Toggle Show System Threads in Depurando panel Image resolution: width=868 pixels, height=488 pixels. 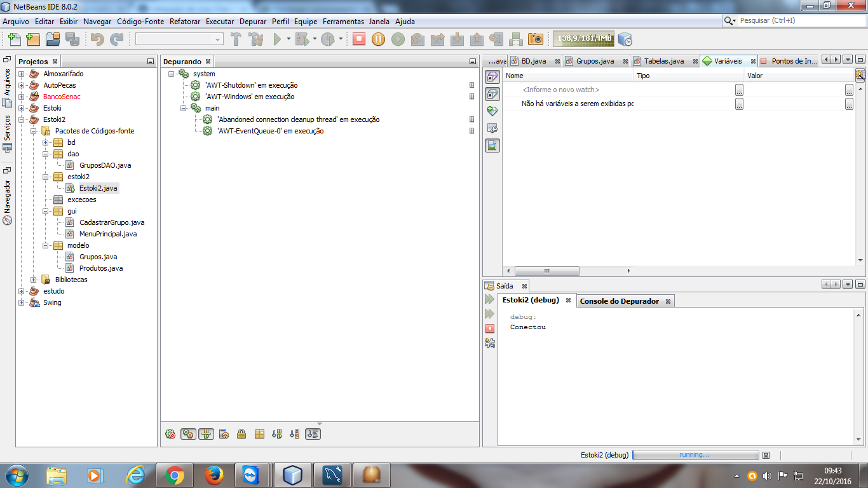pyautogui.click(x=224, y=434)
